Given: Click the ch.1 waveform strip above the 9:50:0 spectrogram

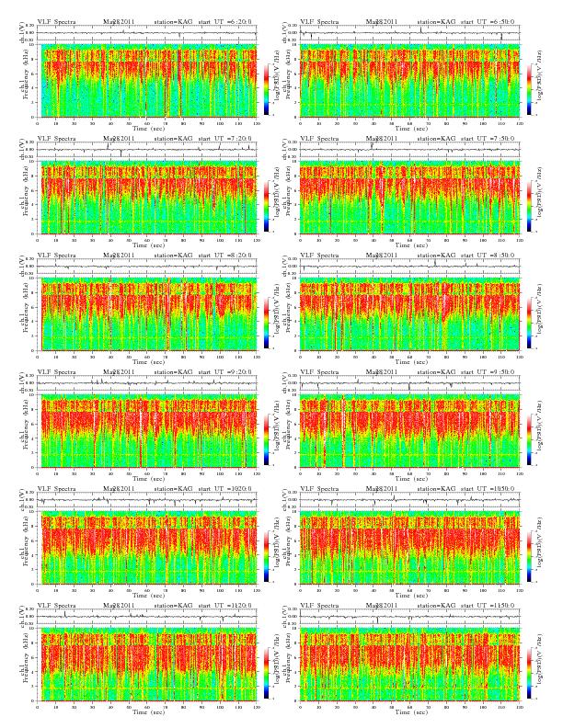Looking at the screenshot, I should coord(409,383).
